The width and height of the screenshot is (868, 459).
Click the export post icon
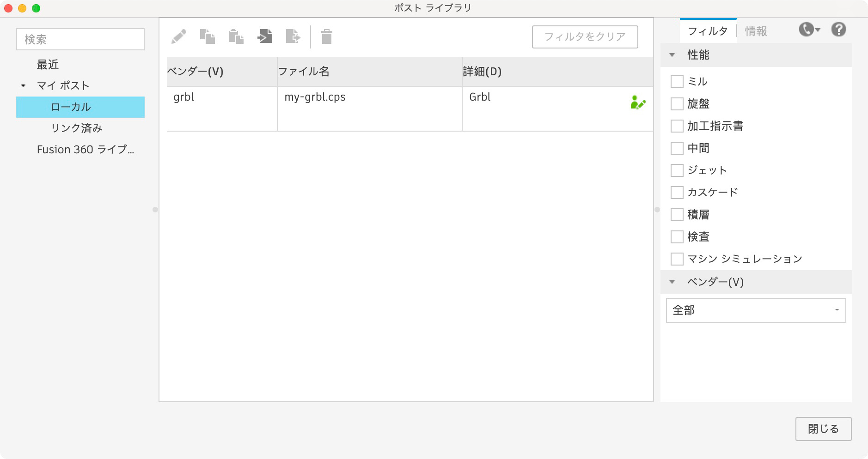[x=293, y=36]
